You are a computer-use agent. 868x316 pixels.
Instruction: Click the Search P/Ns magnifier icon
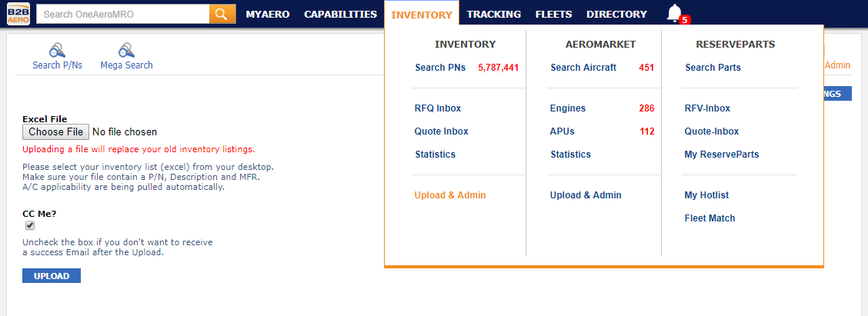coord(58,51)
